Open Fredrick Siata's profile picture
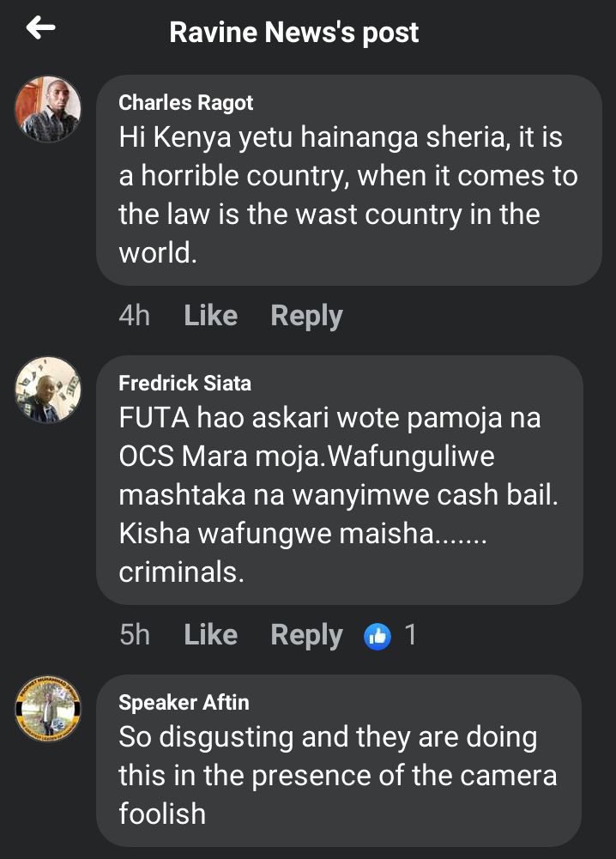 coord(48,390)
